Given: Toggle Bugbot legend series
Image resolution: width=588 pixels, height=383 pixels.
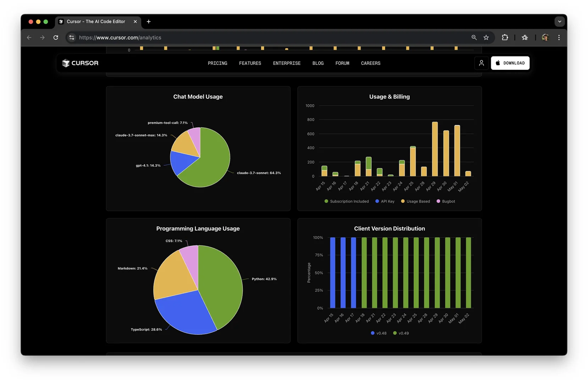Looking at the screenshot, I should point(446,201).
